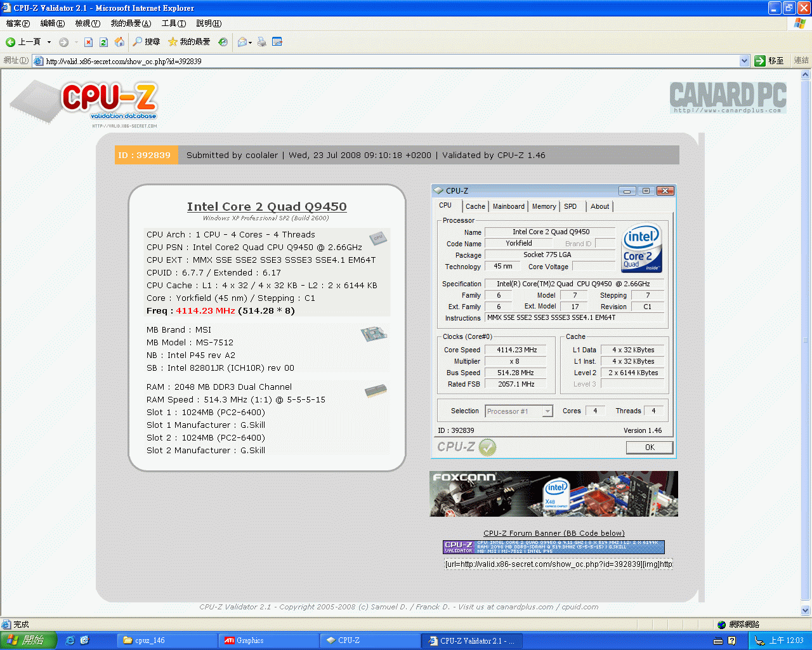Switch to cpuz_146 taskbar window
This screenshot has width=812, height=650.
[167, 640]
